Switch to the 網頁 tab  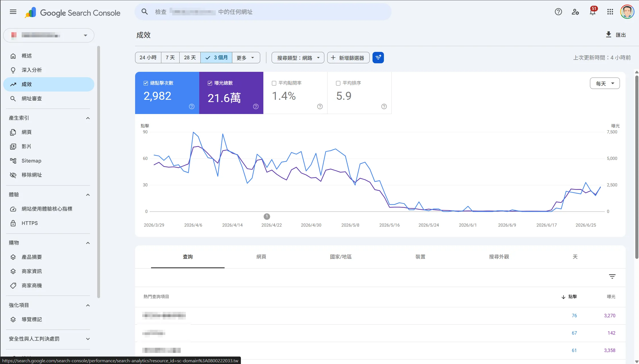click(x=261, y=257)
